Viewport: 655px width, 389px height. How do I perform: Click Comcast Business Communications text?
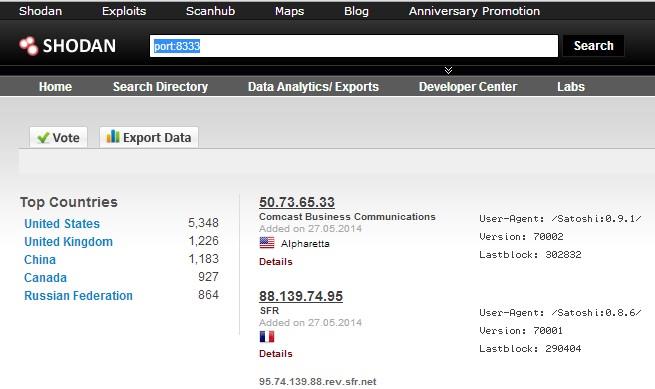point(347,216)
